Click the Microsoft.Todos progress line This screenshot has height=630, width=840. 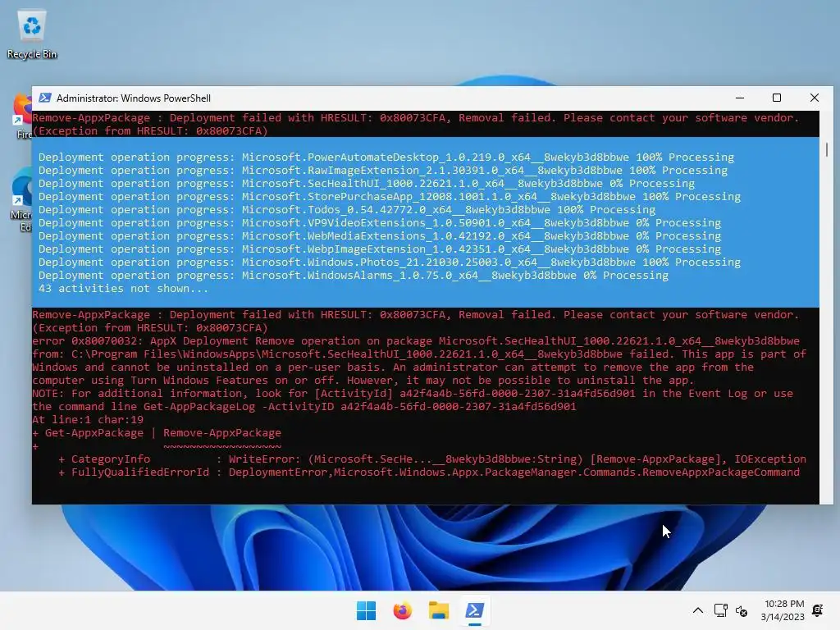pyautogui.click(x=347, y=210)
